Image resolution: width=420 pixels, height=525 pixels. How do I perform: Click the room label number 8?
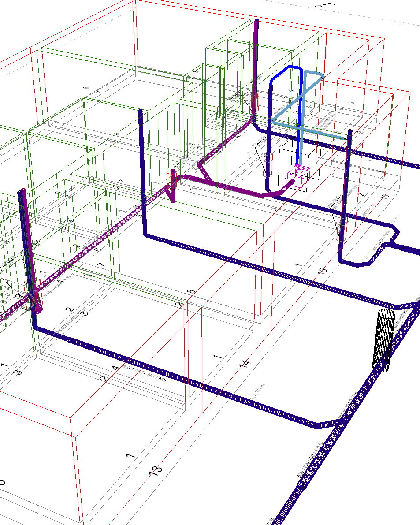pyautogui.click(x=190, y=291)
